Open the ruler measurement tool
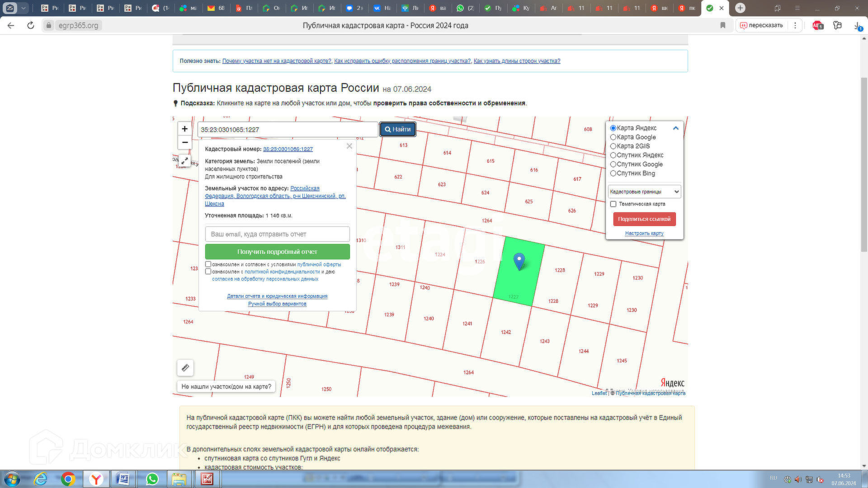The image size is (868, 488). 185,368
